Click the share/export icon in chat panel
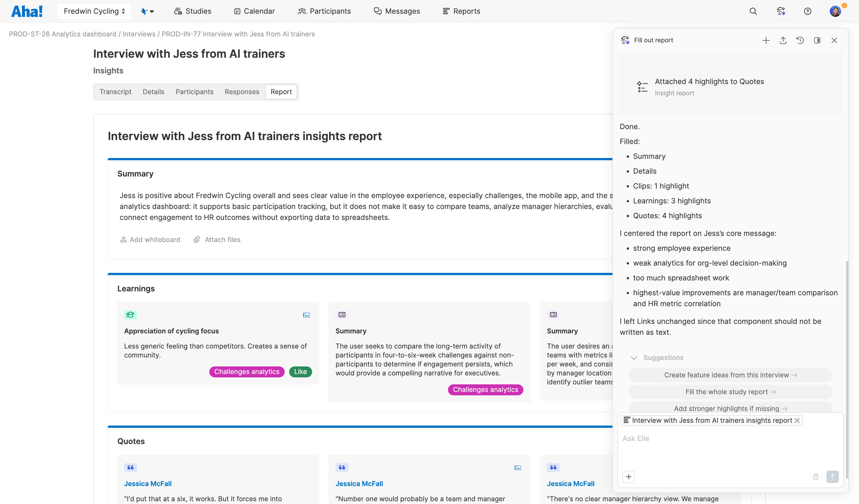Viewport: 859px width, 504px height. tap(783, 40)
